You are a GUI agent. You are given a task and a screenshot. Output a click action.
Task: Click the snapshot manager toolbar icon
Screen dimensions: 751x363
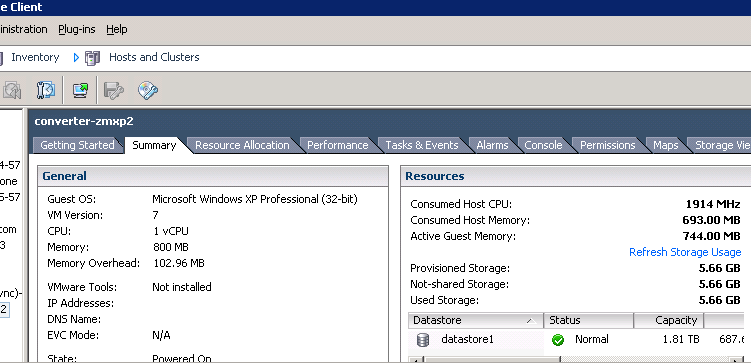[46, 90]
